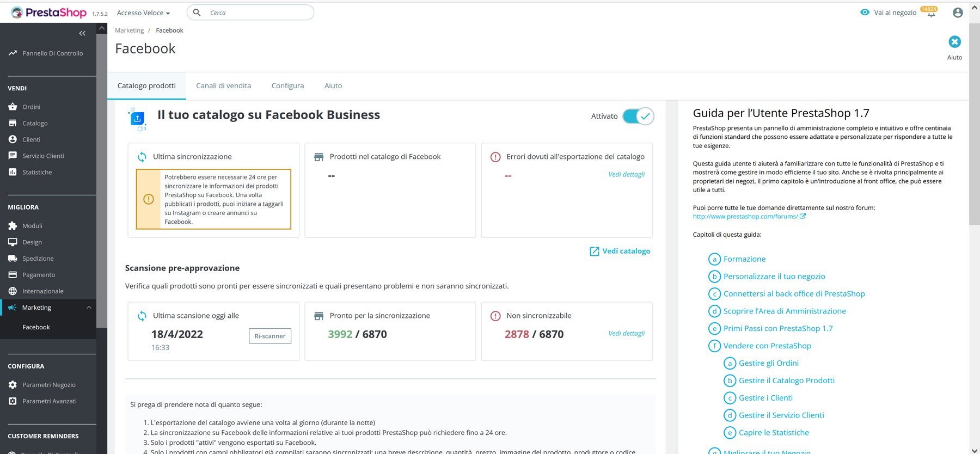This screenshot has height=454, width=980.
Task: Collapse the Marketing menu section
Action: pos(89,308)
